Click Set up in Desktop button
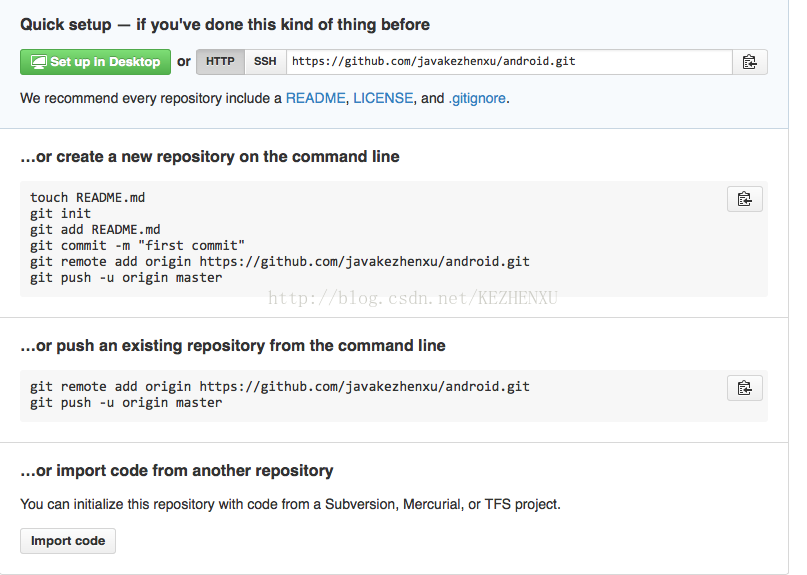The width and height of the screenshot is (807, 575). tap(95, 62)
